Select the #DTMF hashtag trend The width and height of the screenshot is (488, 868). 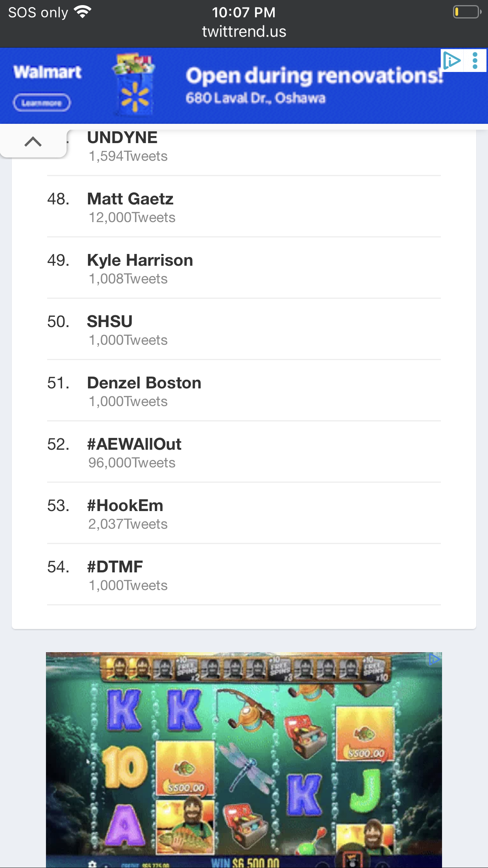pos(115,567)
